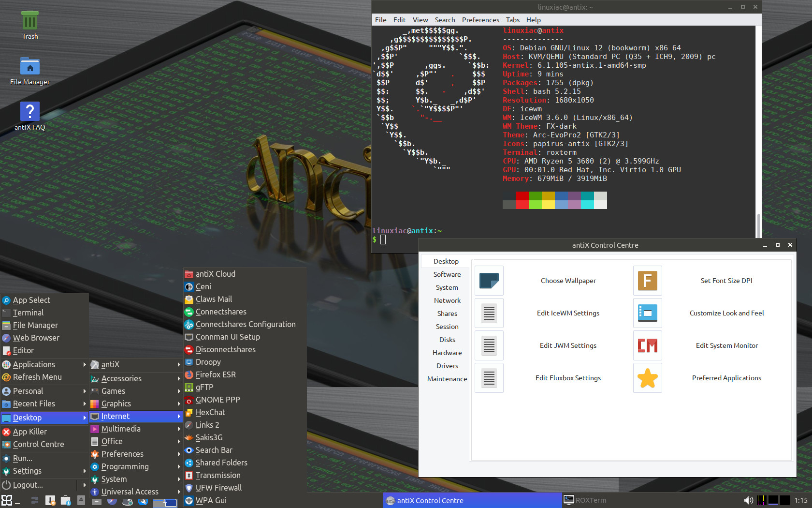
Task: Switch to the Network tab
Action: (447, 300)
